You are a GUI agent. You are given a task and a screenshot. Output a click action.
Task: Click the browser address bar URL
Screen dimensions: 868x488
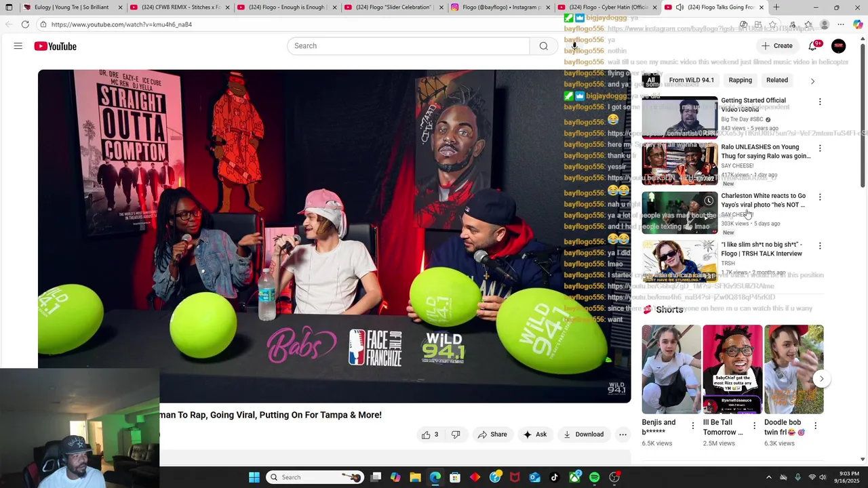coord(121,24)
